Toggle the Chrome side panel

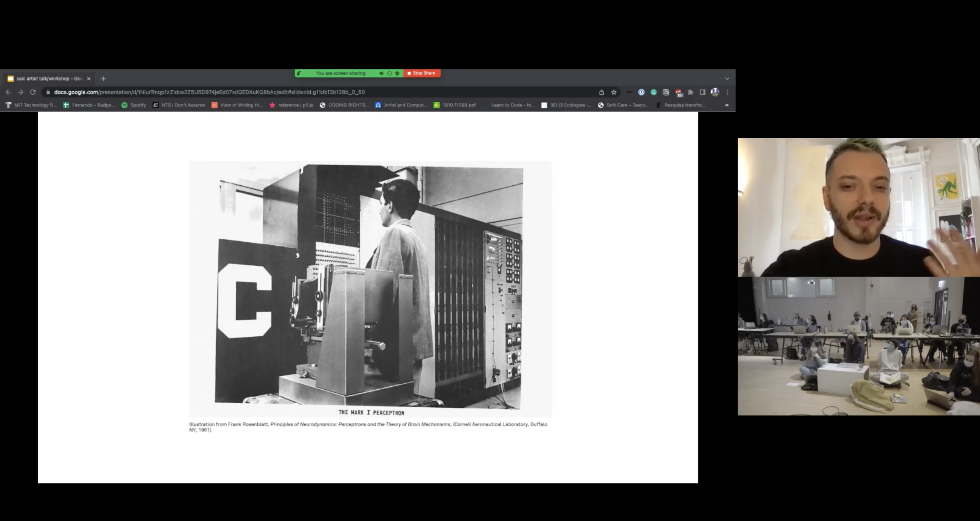coord(703,92)
